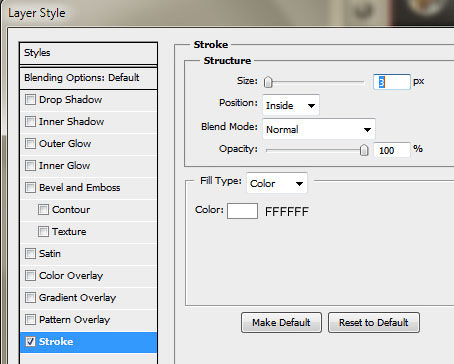This screenshot has height=364, width=454.
Task: Enable the Contour sub-option checkbox
Action: click(43, 209)
